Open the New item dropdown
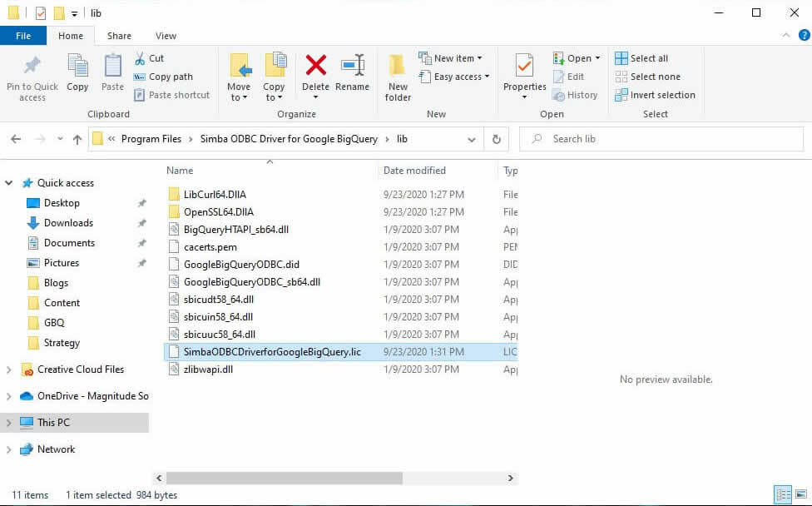812x506 pixels. [450, 58]
